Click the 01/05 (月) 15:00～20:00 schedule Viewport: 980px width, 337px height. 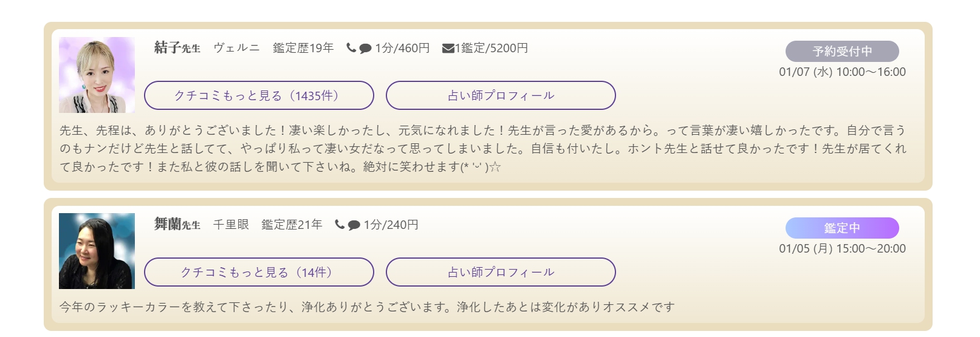[842, 248]
